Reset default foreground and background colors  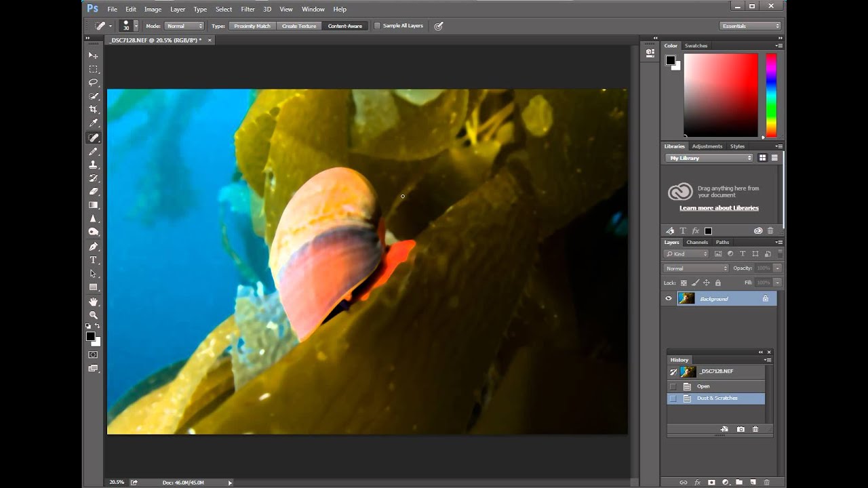click(89, 326)
